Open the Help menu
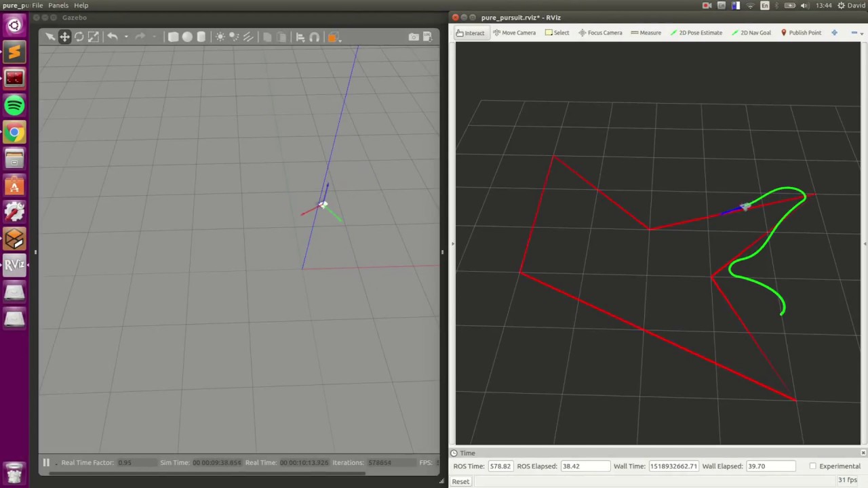 [x=81, y=5]
